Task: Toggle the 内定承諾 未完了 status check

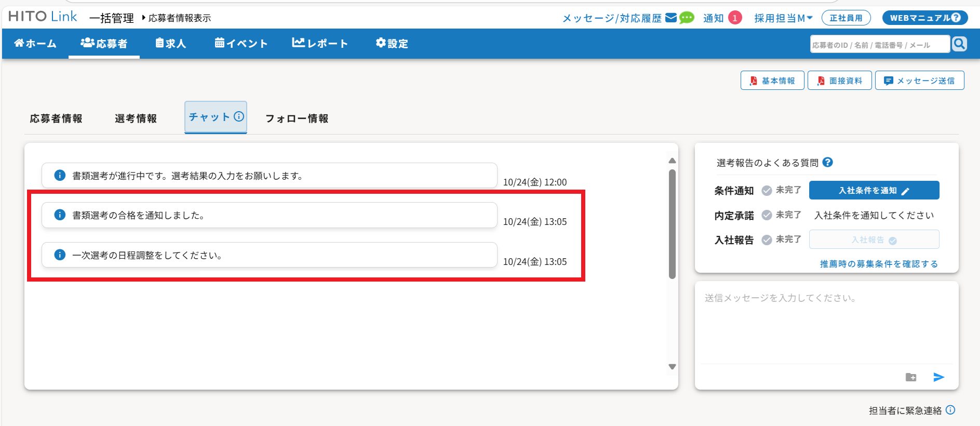Action: tap(767, 215)
